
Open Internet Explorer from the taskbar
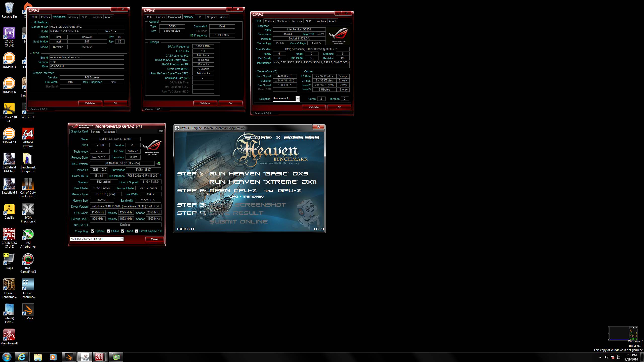coord(22,357)
